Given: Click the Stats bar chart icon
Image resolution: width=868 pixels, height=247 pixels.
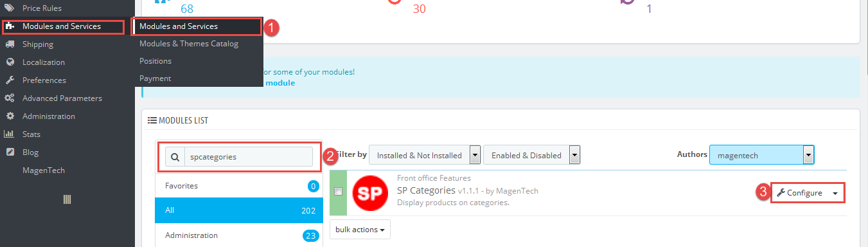Looking at the screenshot, I should pyautogui.click(x=10, y=134).
